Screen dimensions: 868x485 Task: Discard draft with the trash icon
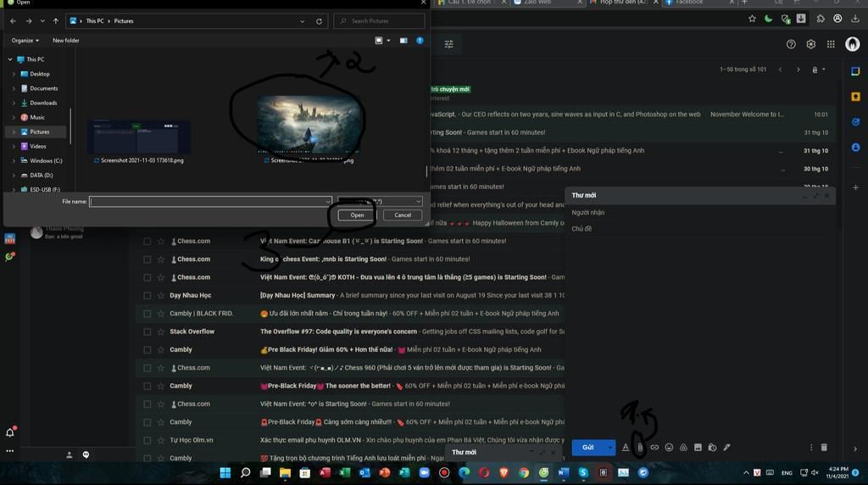(824, 448)
